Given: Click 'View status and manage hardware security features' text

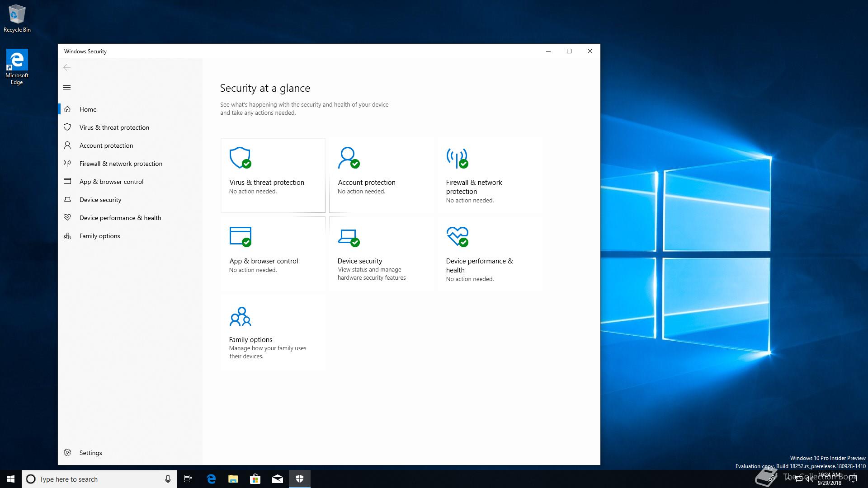Looking at the screenshot, I should (x=372, y=274).
